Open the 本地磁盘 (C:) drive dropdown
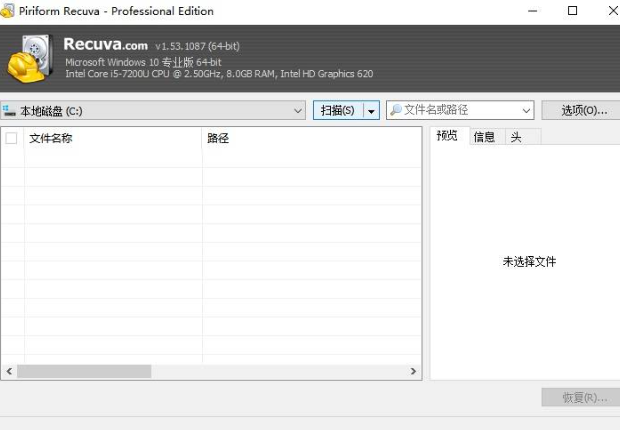The height and width of the screenshot is (430, 620). point(298,111)
